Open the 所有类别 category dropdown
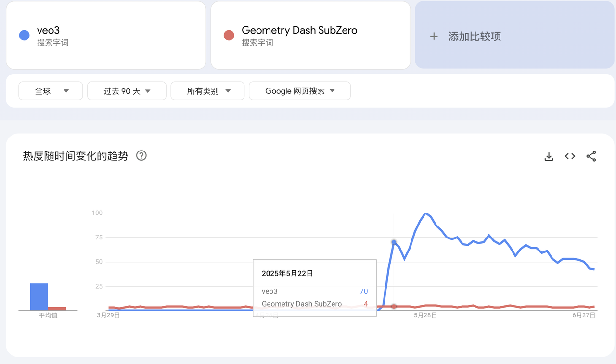 [208, 91]
